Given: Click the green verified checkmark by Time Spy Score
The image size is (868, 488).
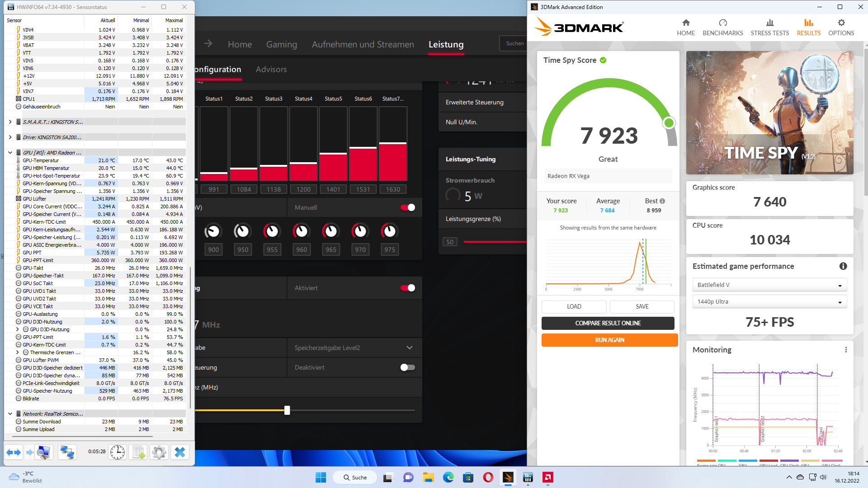Looking at the screenshot, I should click(x=603, y=60).
